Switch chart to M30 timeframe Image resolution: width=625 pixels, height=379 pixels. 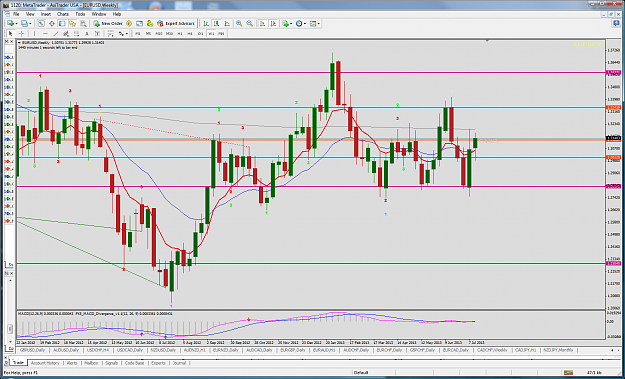pyautogui.click(x=169, y=33)
